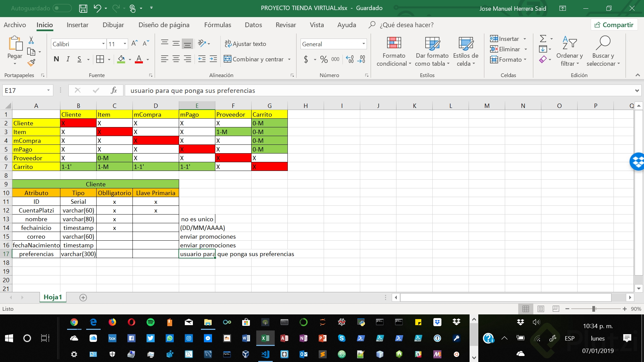Switch to the Insertar tab
Viewport: 644px width, 362px height.
click(x=77, y=25)
